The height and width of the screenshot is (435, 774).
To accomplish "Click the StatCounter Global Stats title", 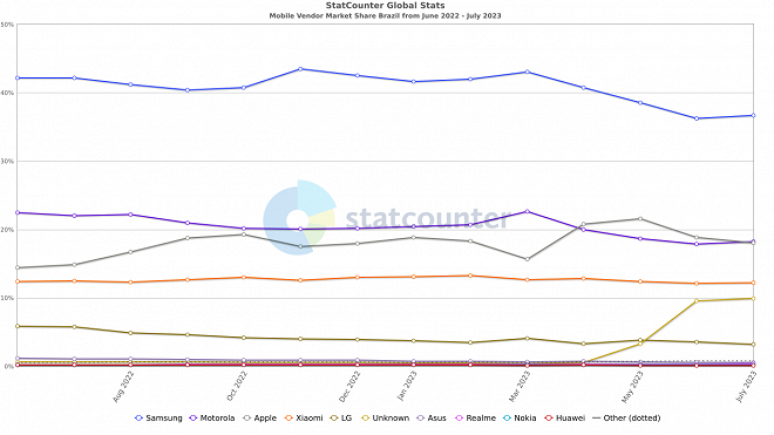I will pyautogui.click(x=386, y=6).
